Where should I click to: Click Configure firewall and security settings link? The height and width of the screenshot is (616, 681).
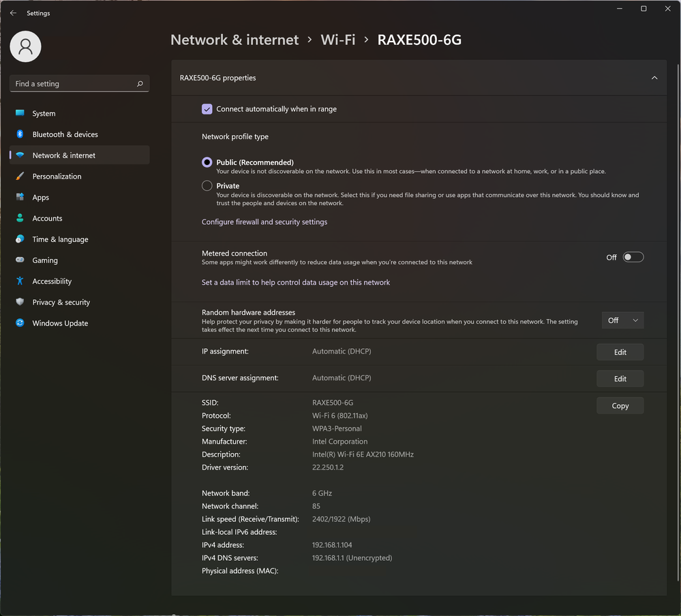(x=264, y=222)
